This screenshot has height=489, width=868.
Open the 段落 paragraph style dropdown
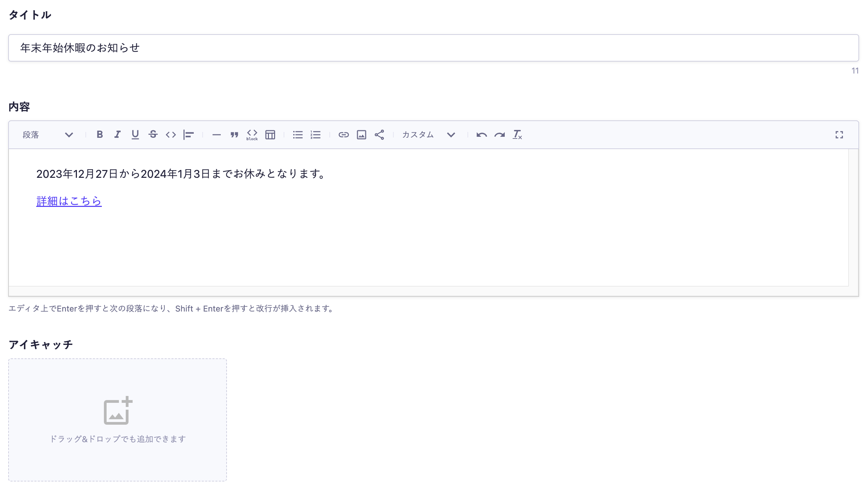click(x=48, y=135)
